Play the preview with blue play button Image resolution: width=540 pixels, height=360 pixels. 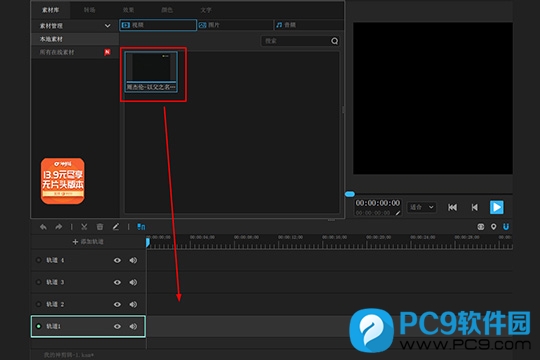coord(497,207)
